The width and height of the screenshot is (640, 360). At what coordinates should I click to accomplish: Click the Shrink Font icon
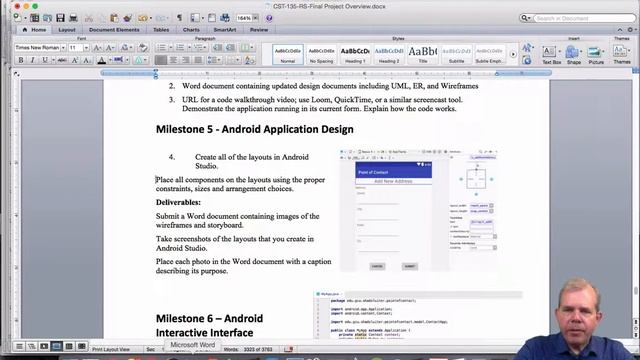pyautogui.click(x=110, y=48)
